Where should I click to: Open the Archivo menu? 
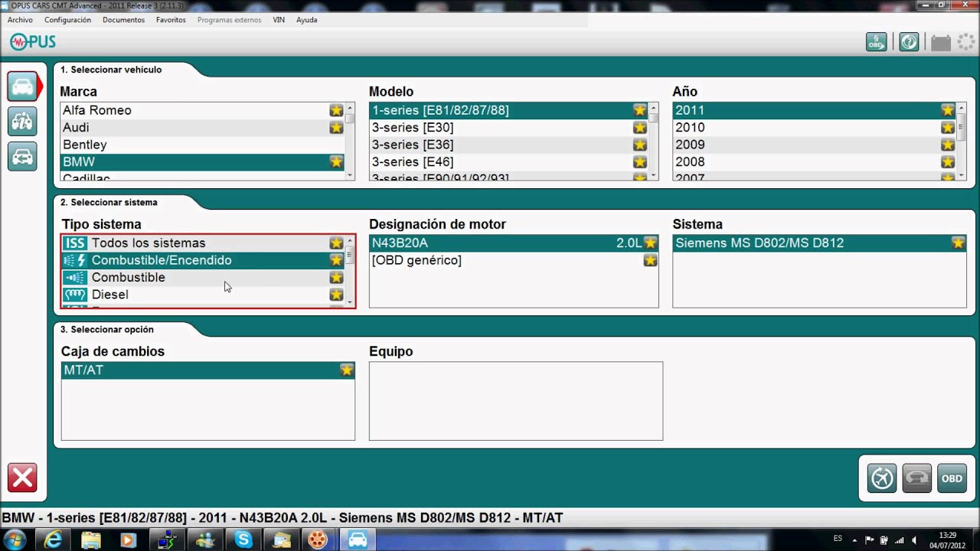click(x=20, y=20)
